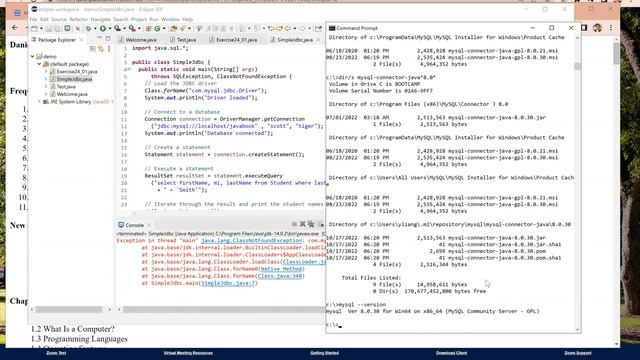Click the Last Edit Location yellow arrow icon
The height and width of the screenshot is (360, 640).
[x=271, y=29]
